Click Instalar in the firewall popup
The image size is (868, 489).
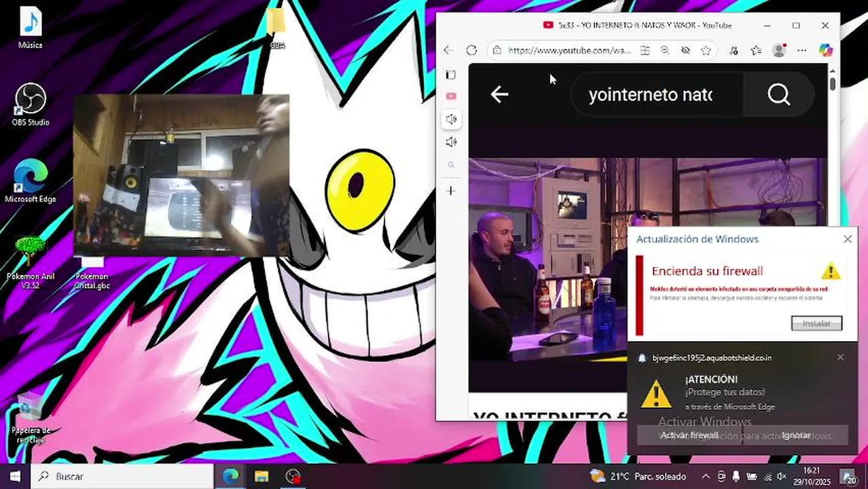click(816, 323)
